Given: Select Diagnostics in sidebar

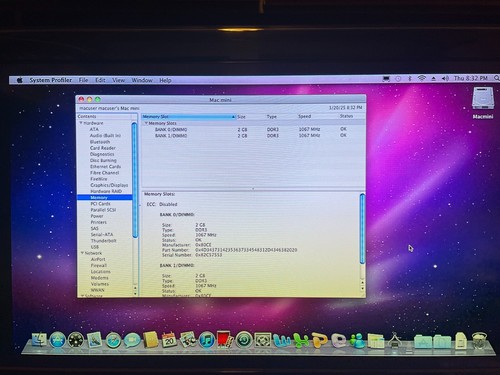Looking at the screenshot, I should [102, 154].
